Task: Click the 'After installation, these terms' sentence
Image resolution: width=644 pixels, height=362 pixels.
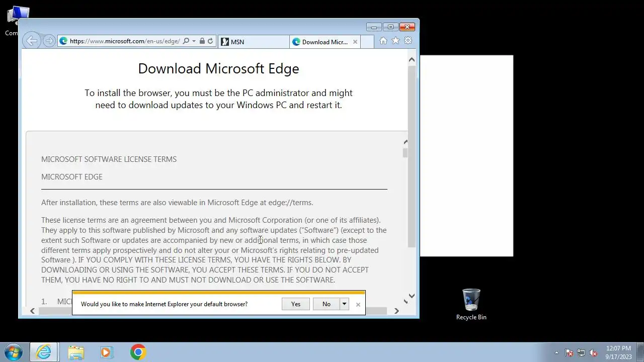Action: [x=177, y=203]
